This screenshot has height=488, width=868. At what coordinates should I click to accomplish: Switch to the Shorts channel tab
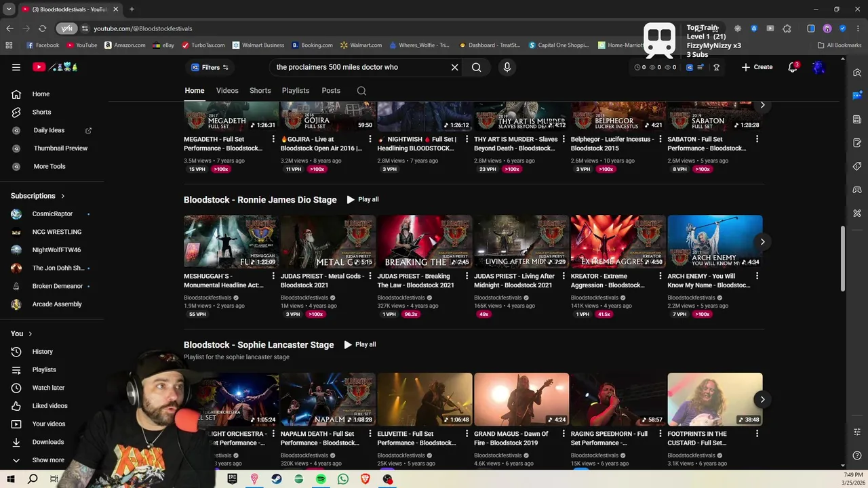(x=260, y=90)
